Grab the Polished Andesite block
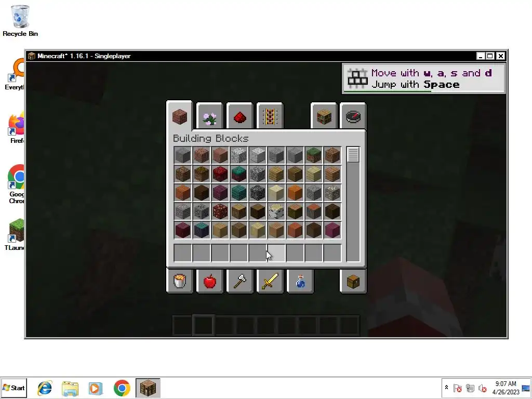The height and width of the screenshot is (399, 532). tap(295, 155)
